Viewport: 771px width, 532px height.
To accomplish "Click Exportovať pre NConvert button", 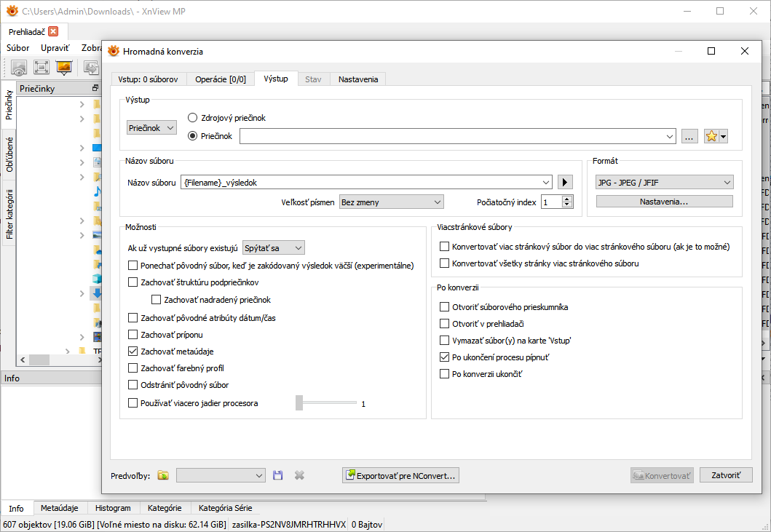I will (x=400, y=475).
